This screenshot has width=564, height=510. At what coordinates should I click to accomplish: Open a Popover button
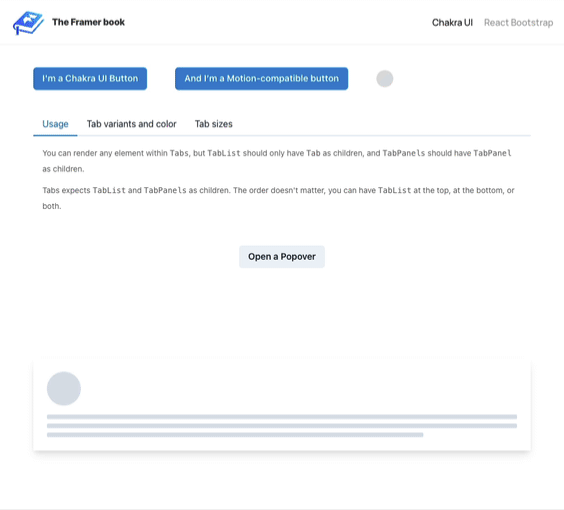click(282, 257)
